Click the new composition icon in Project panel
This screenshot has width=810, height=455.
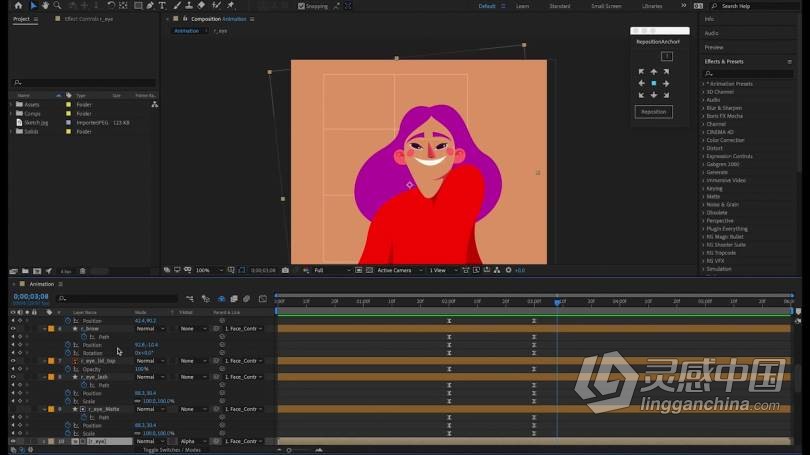pos(37,271)
